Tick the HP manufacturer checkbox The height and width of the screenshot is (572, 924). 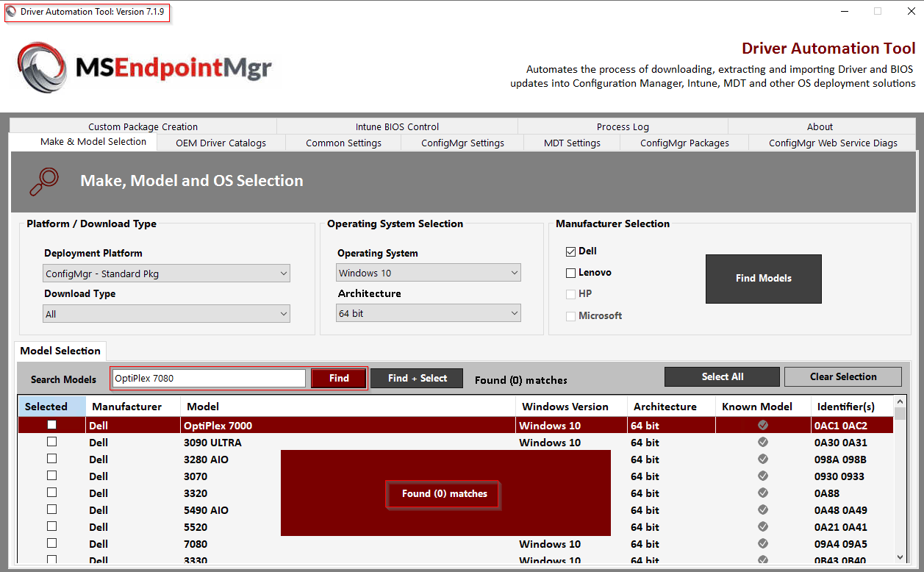[570, 294]
